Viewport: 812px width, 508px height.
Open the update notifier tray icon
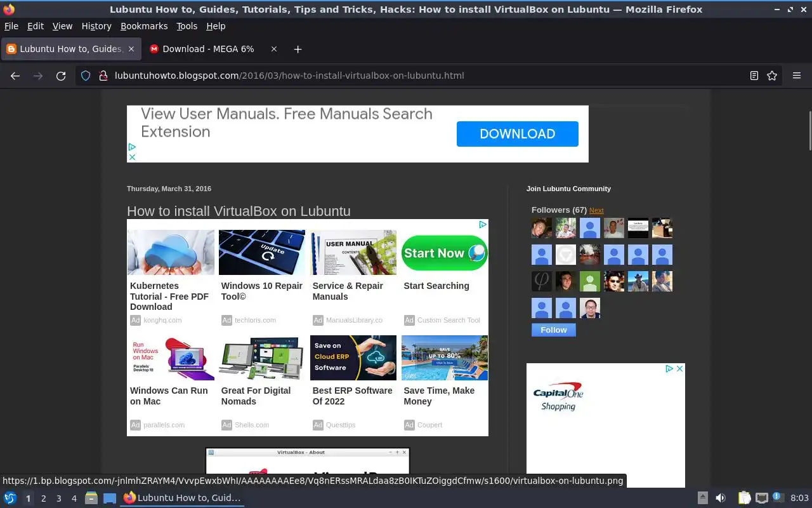pyautogui.click(x=778, y=498)
